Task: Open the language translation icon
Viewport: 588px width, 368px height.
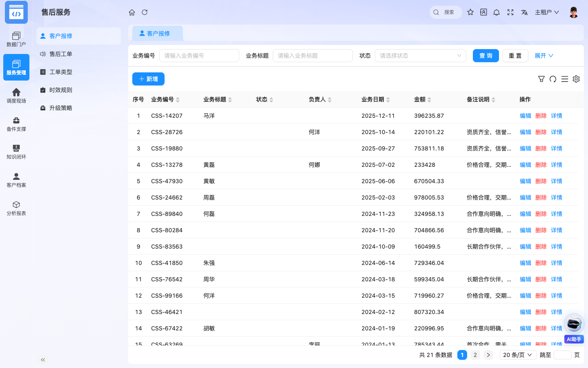Action: 524,12
